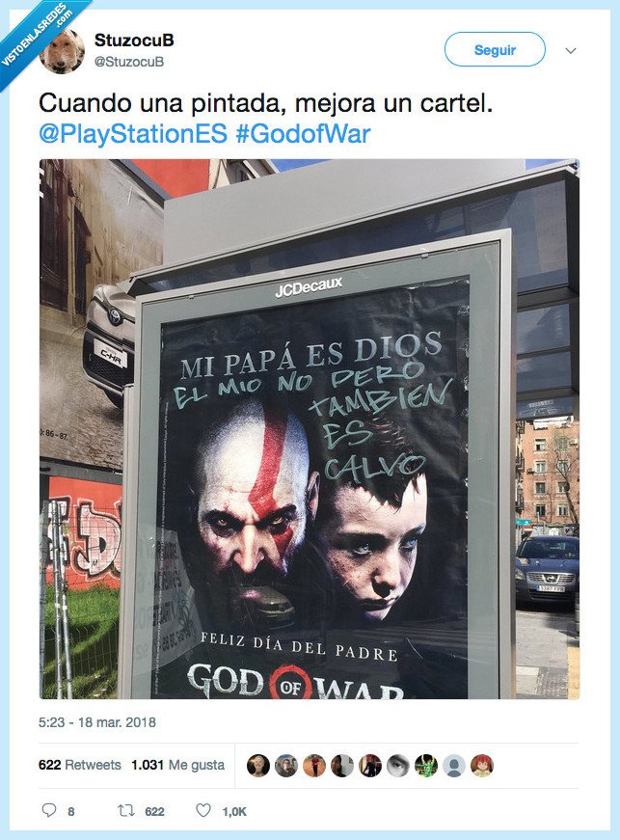
Task: Click the @StuzocuB handle text
Action: coord(129,62)
